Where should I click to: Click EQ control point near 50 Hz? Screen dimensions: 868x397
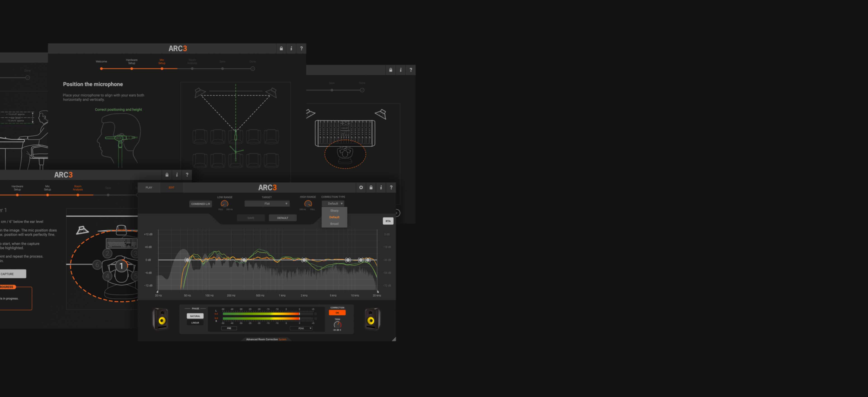pyautogui.click(x=187, y=260)
